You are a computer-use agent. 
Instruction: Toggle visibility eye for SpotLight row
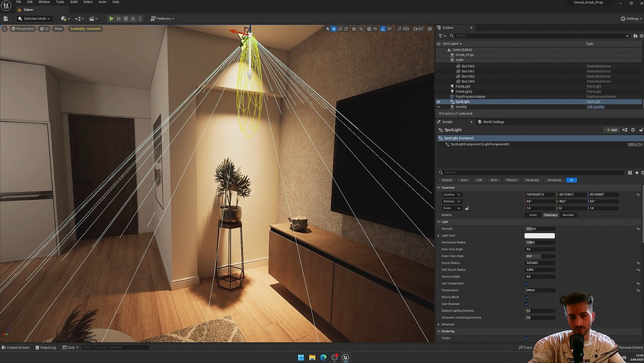(438, 101)
